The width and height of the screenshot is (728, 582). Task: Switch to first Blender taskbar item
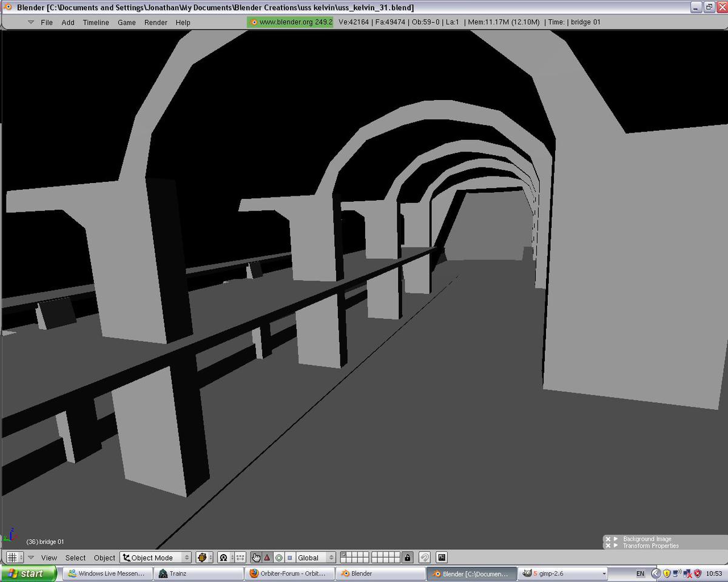pos(380,574)
